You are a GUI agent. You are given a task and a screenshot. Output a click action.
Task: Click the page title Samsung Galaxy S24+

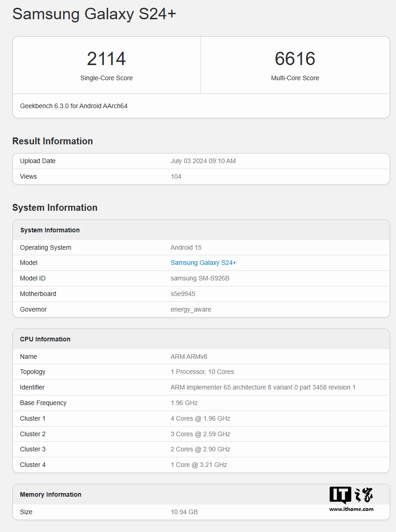94,14
